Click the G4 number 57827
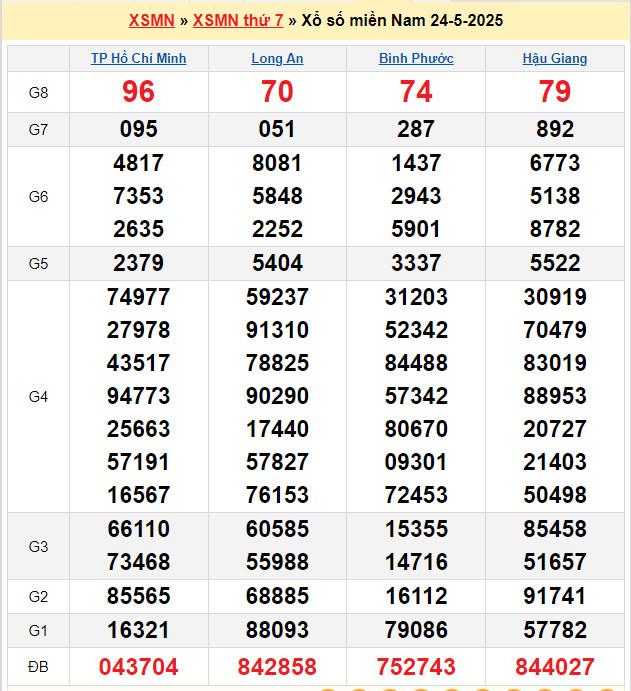 [x=277, y=462]
